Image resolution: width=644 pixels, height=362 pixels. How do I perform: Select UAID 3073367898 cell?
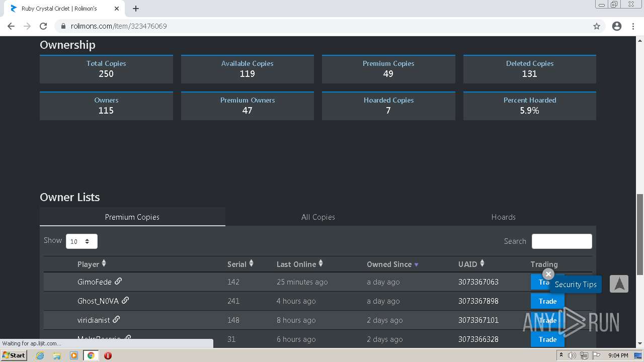point(478,301)
